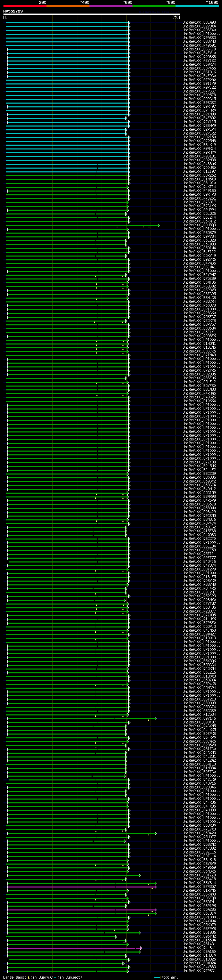Select label UniRef100_P02385

(x=199, y=374)
